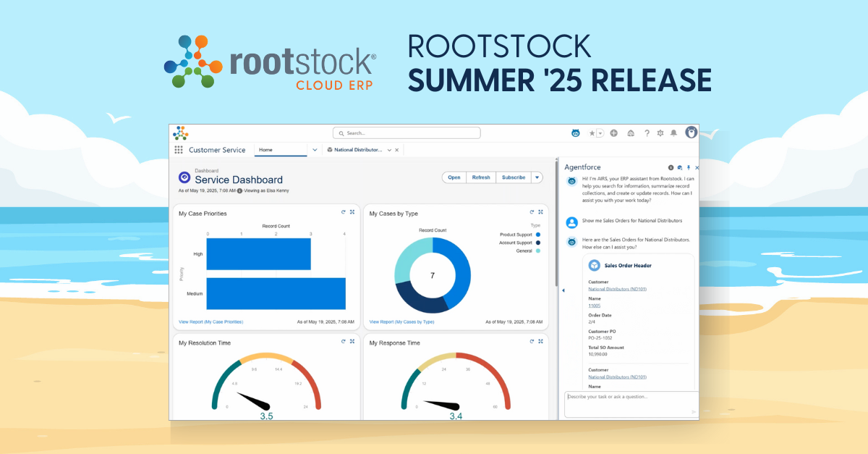This screenshot has height=454, width=868.
Task: Click the donut chart center value 7
Action: pos(433,276)
